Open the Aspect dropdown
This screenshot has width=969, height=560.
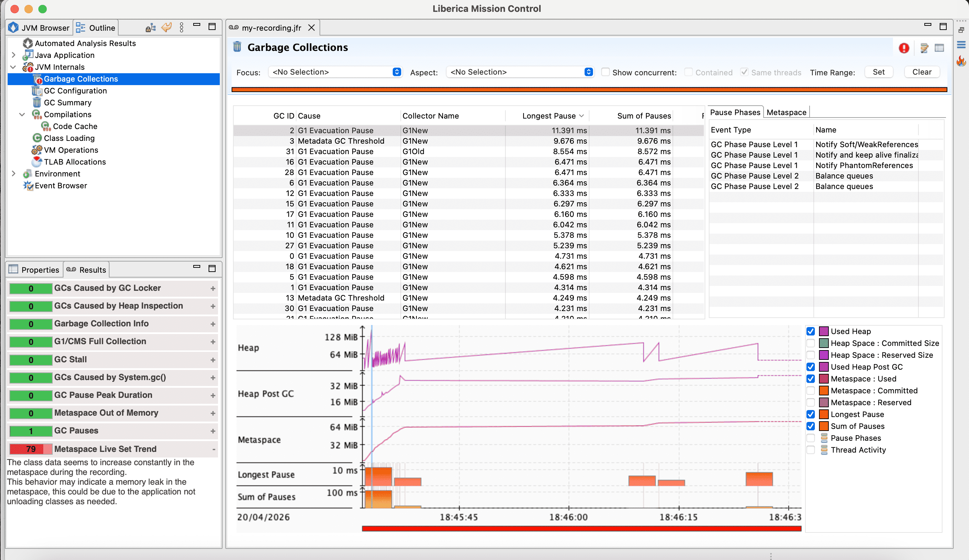click(520, 72)
